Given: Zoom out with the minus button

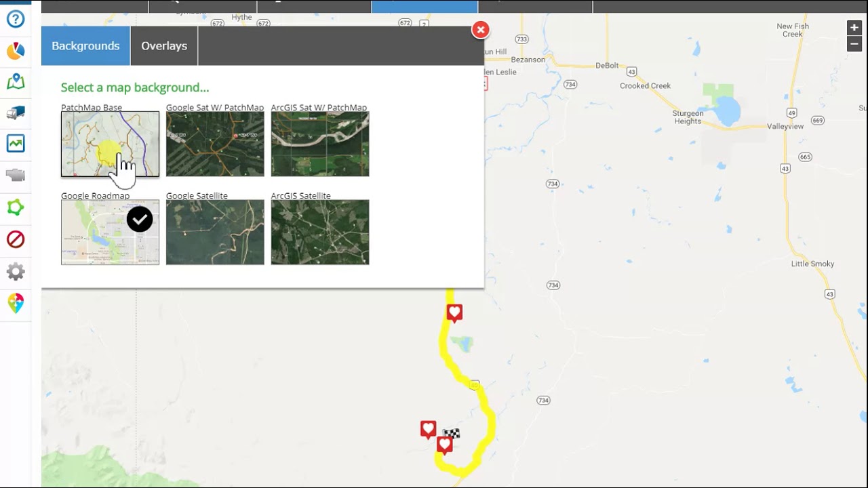Looking at the screenshot, I should tap(854, 44).
